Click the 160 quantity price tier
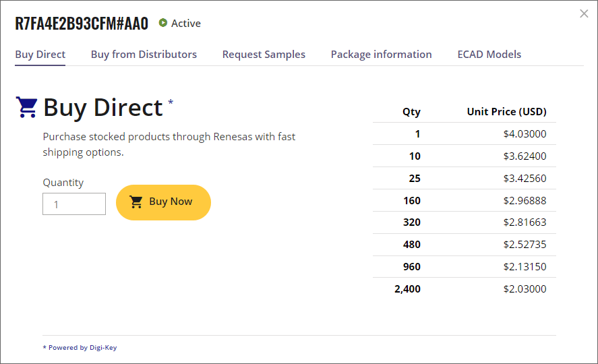Viewport: 598px width, 364px height. tap(412, 201)
